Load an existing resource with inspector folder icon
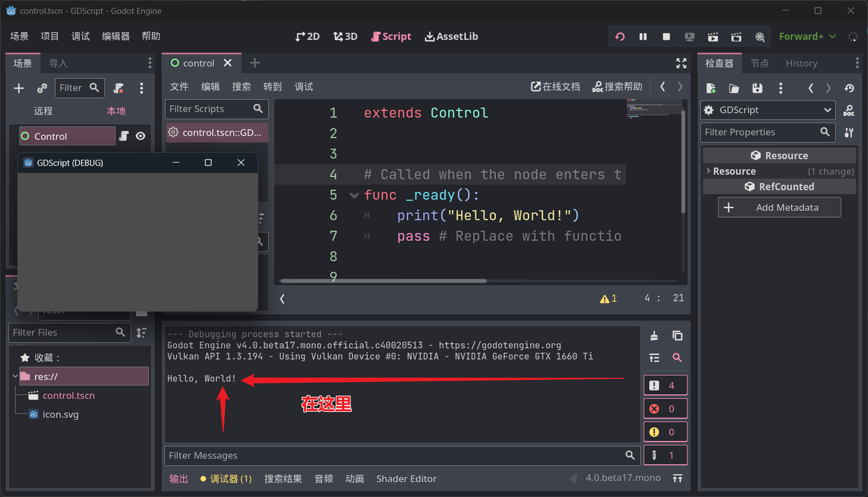The height and width of the screenshot is (497, 868). (x=734, y=89)
